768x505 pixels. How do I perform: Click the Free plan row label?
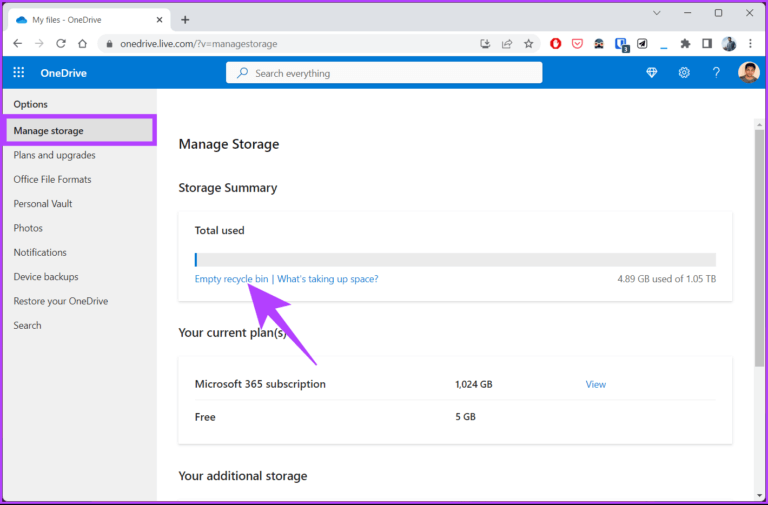(205, 417)
